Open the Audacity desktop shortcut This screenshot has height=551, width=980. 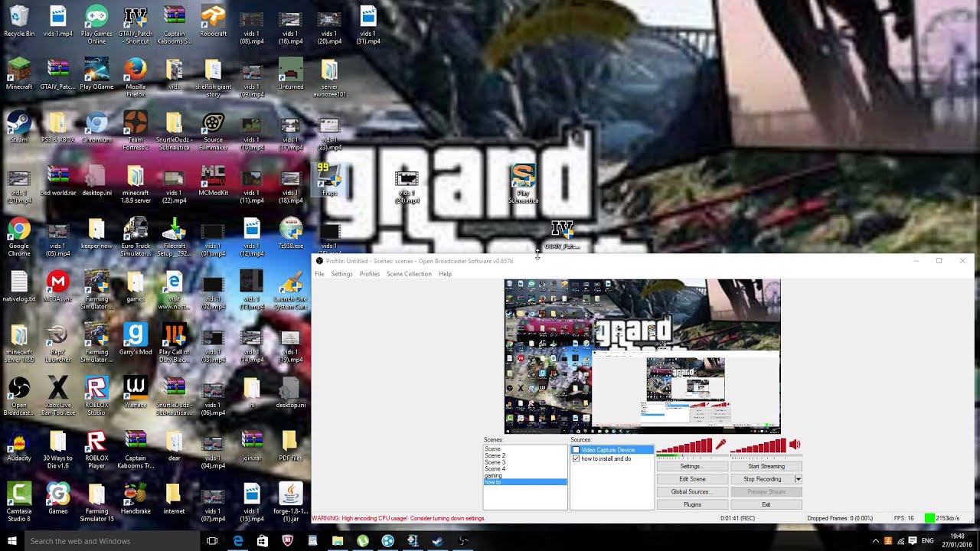pyautogui.click(x=19, y=445)
